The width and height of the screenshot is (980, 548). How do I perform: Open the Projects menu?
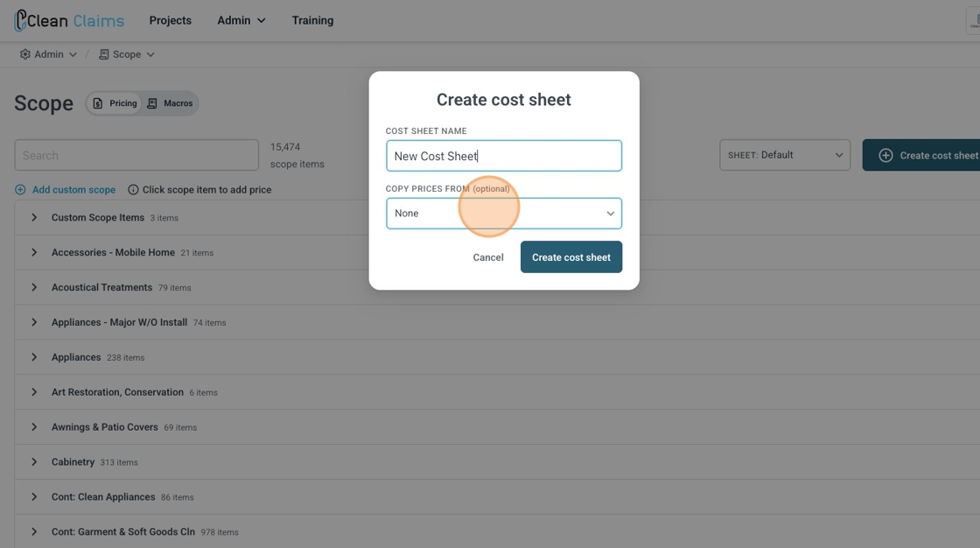(x=170, y=20)
